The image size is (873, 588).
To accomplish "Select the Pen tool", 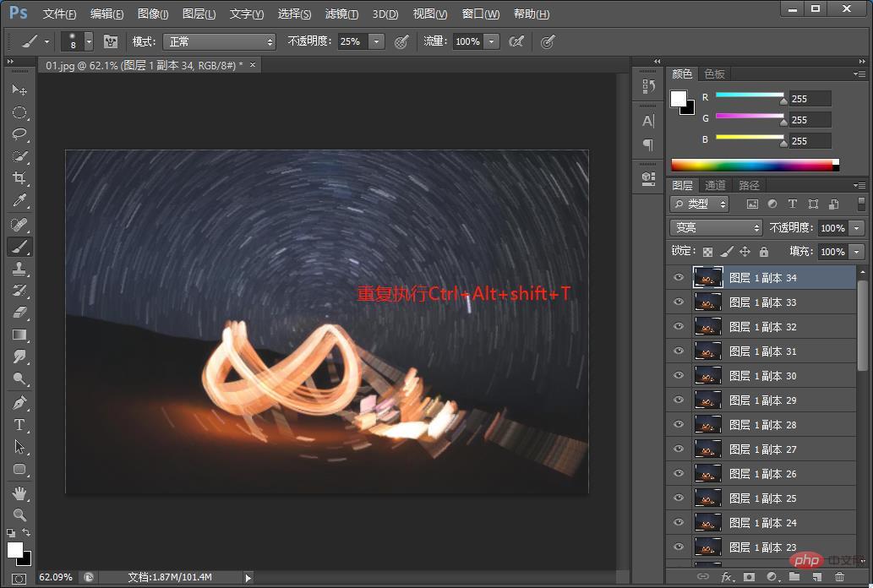I will [x=19, y=403].
